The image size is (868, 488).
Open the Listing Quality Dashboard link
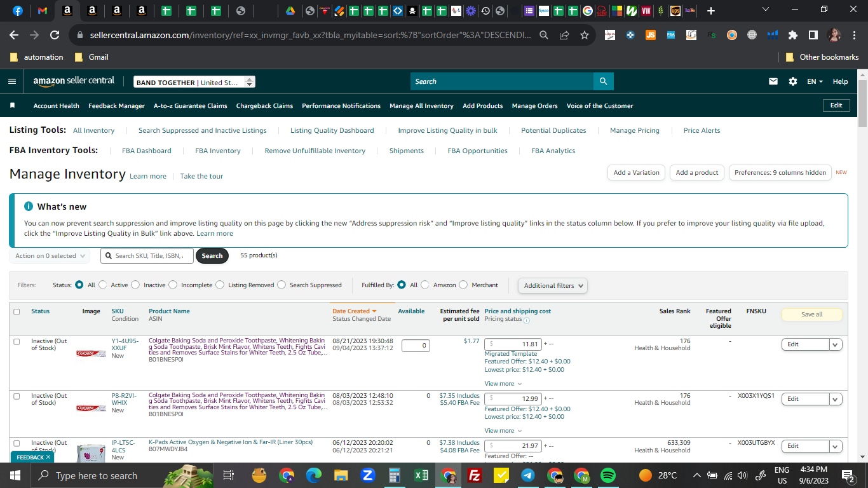pyautogui.click(x=332, y=131)
